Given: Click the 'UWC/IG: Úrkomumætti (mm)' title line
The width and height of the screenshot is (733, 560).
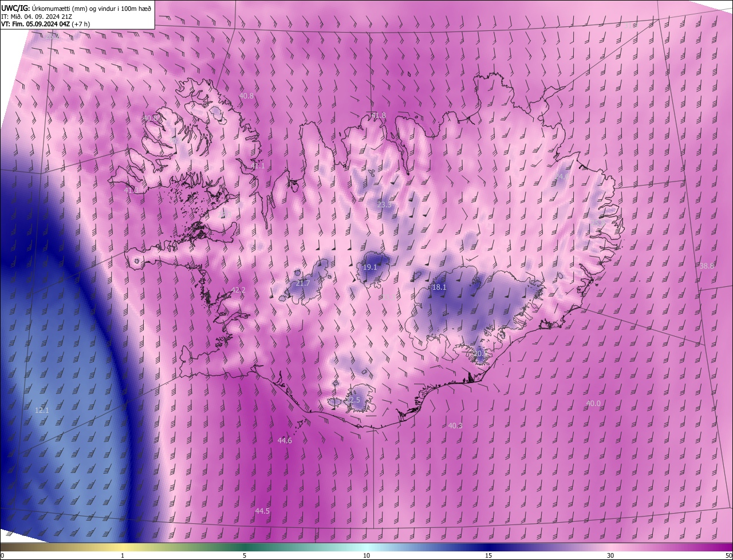Looking at the screenshot, I should point(76,7).
